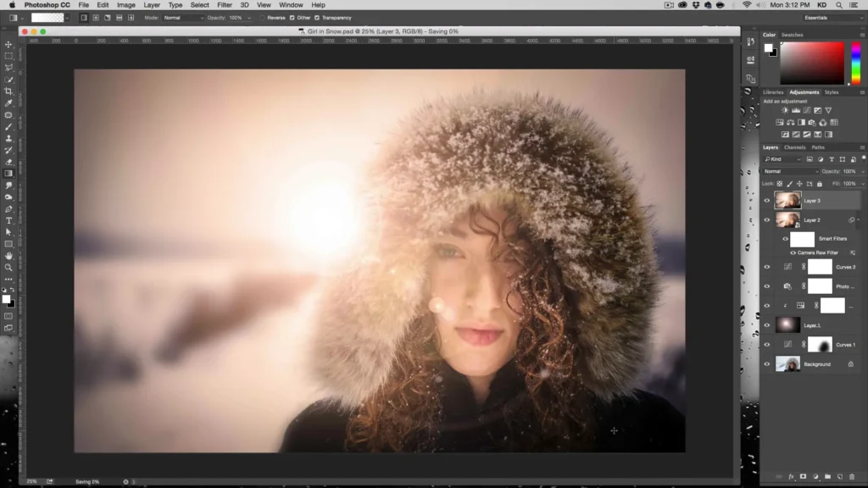Add a Photo Filter adjustment
Image resolution: width=868 pixels, height=488 pixels.
pyautogui.click(x=812, y=122)
